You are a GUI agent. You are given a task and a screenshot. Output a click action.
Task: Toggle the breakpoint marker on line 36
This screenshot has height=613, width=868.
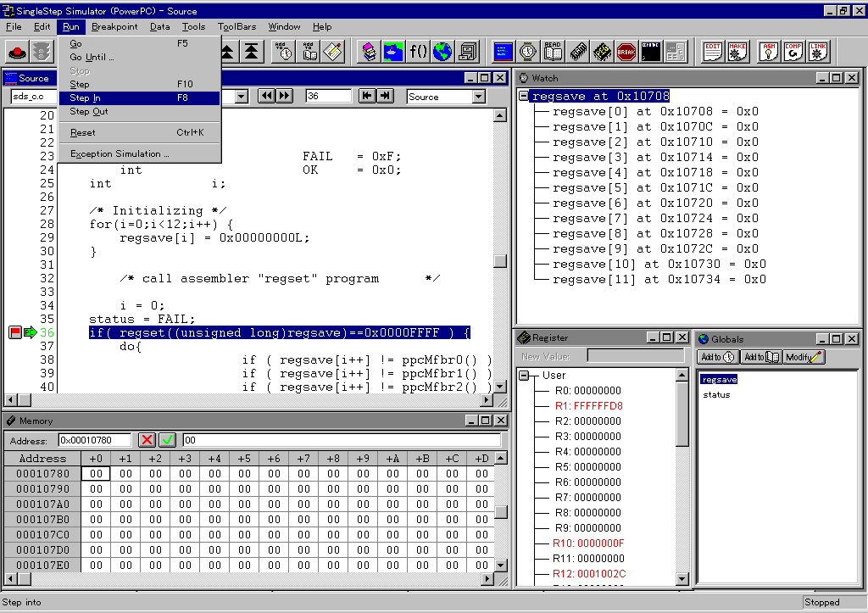tap(15, 332)
